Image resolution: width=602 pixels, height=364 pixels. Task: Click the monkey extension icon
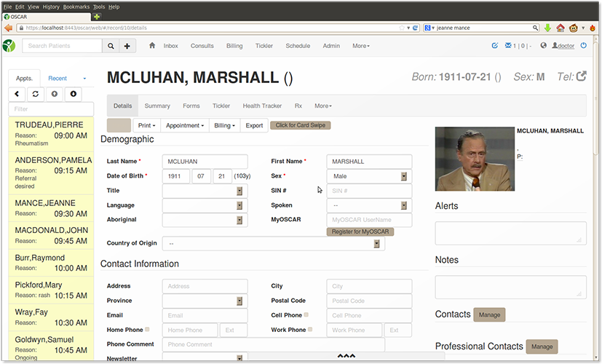[574, 28]
